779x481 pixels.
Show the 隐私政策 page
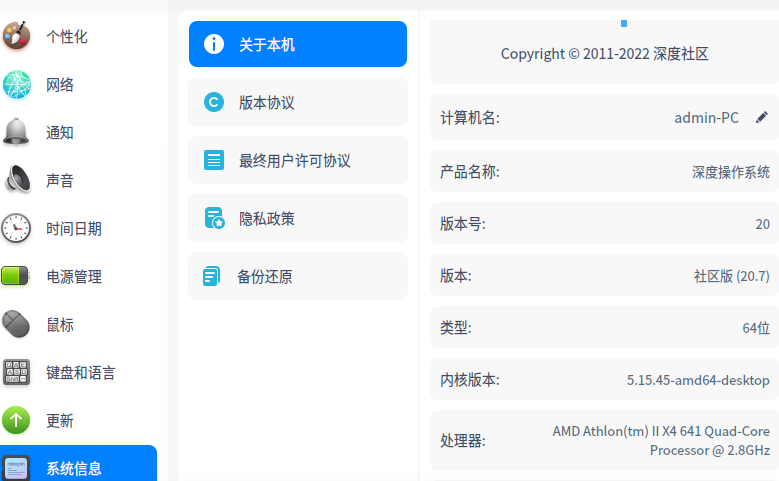pyautogui.click(x=298, y=218)
